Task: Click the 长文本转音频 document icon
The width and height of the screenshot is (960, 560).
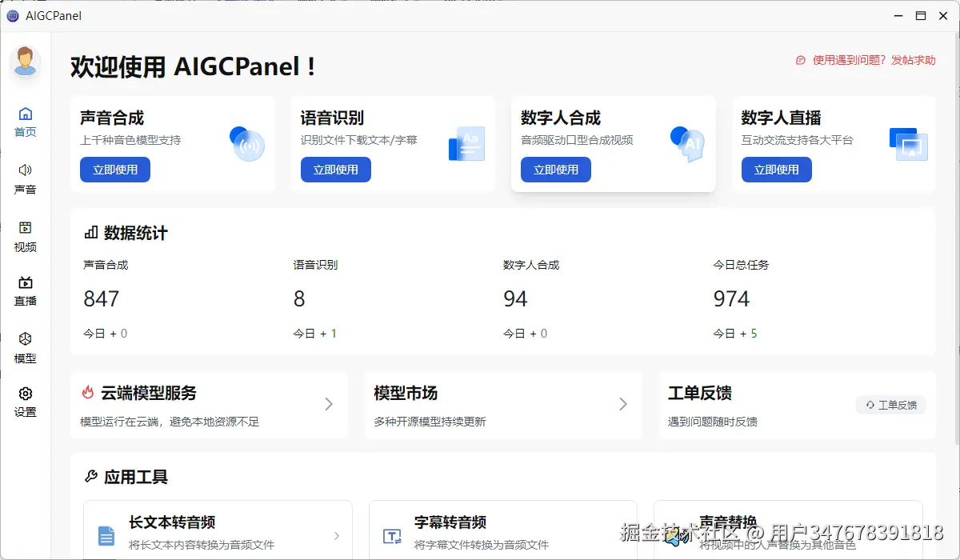Action: coord(106,536)
